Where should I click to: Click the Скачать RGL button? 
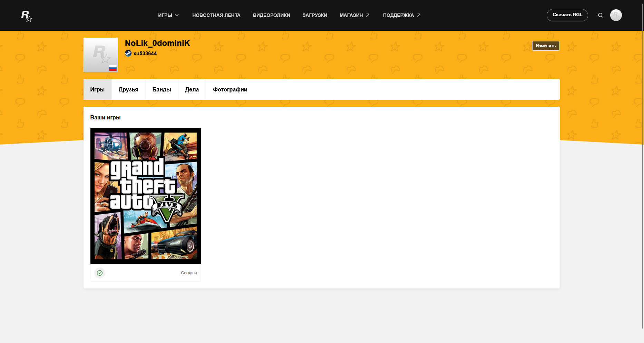click(567, 15)
